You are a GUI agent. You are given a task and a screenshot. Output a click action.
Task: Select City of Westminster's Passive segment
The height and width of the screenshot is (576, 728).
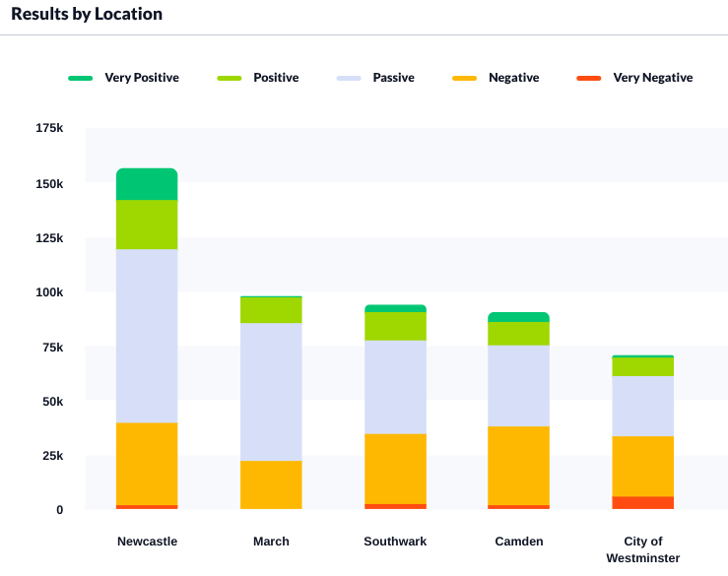click(642, 406)
